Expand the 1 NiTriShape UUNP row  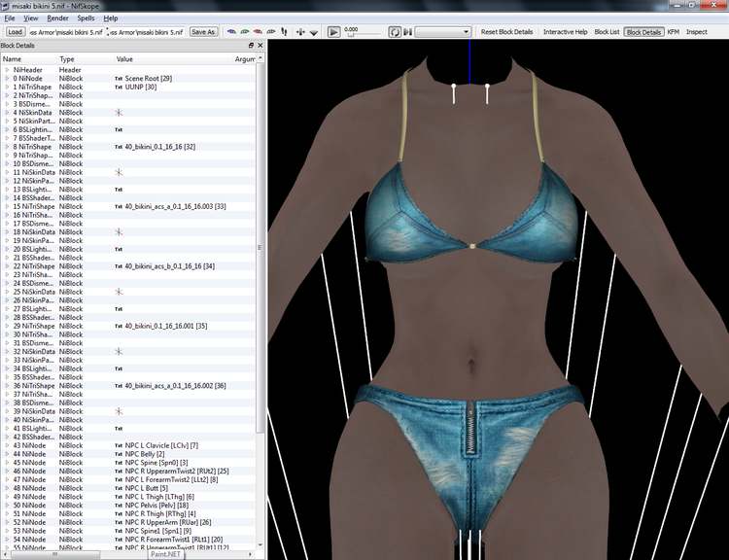pos(7,87)
